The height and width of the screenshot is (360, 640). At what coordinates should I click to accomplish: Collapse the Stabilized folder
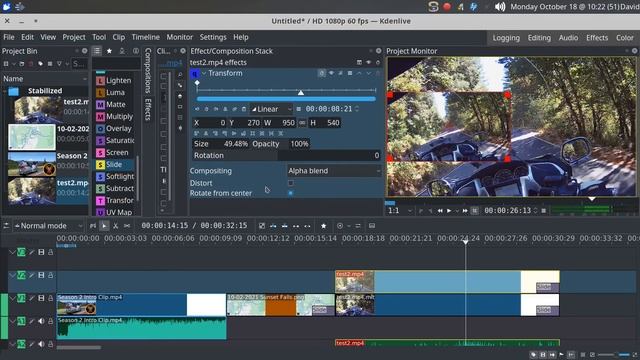click(x=5, y=91)
